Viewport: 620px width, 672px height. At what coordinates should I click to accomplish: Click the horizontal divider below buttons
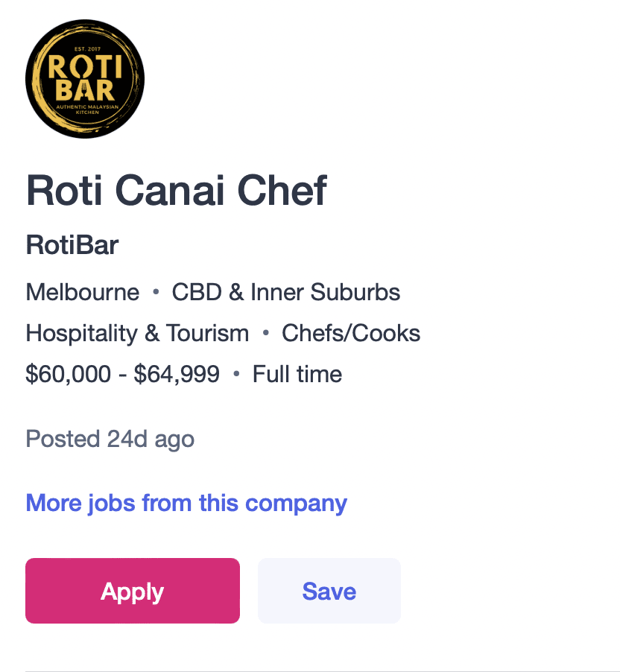tap(322, 671)
